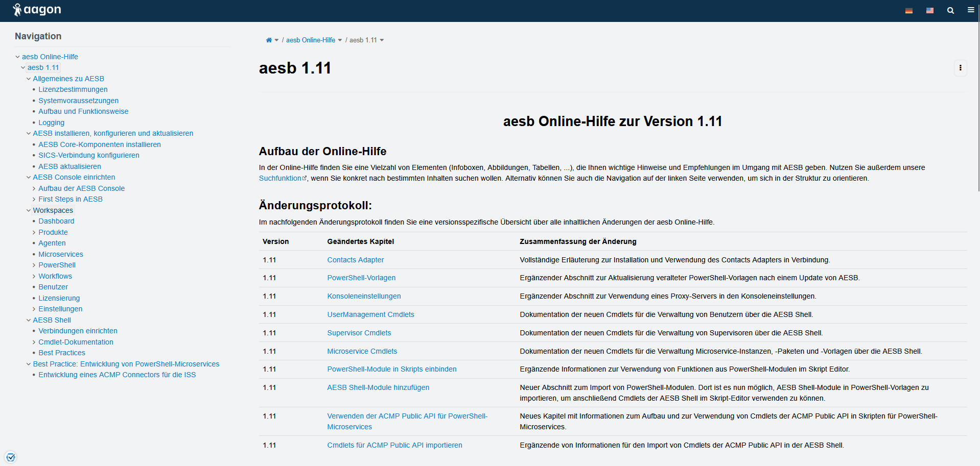Screen dimensions: 980x466
Task: Switch language to English US flag
Action: point(929,10)
